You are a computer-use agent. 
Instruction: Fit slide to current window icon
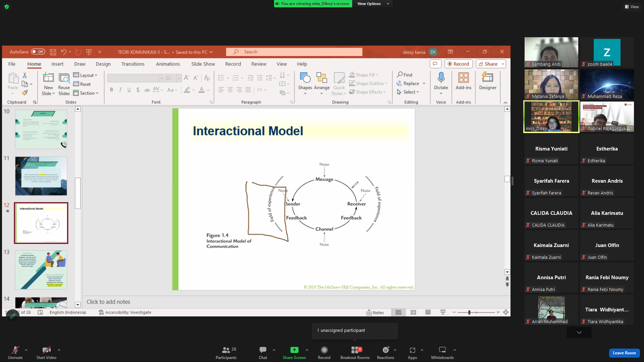(506, 312)
